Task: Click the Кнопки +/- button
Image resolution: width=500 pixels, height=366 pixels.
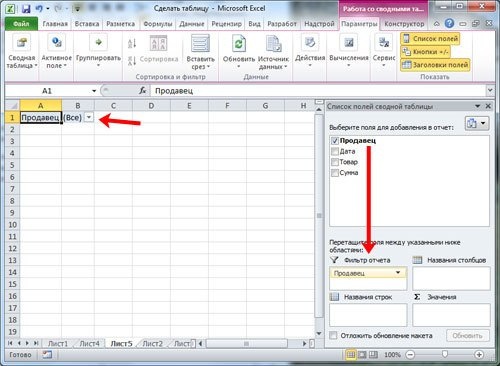Action: point(425,52)
